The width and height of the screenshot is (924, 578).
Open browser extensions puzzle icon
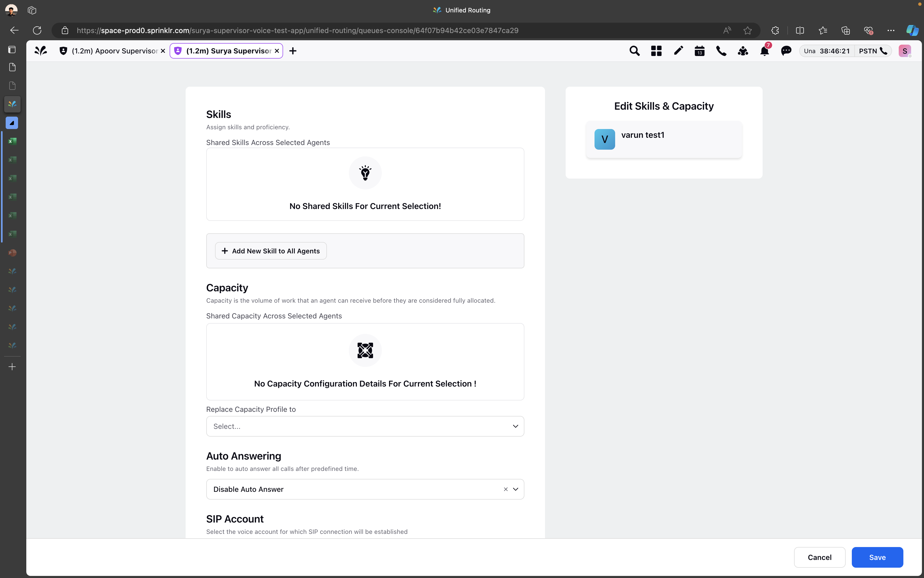click(x=775, y=30)
